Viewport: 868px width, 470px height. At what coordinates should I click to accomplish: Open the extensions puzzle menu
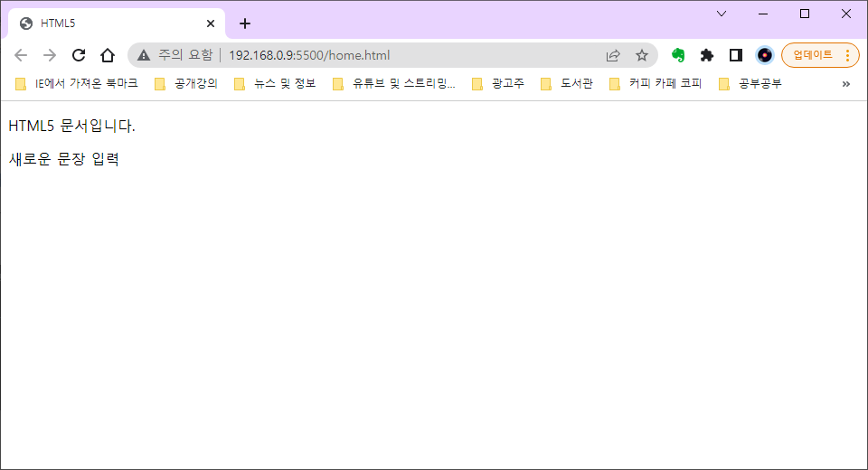pyautogui.click(x=707, y=55)
